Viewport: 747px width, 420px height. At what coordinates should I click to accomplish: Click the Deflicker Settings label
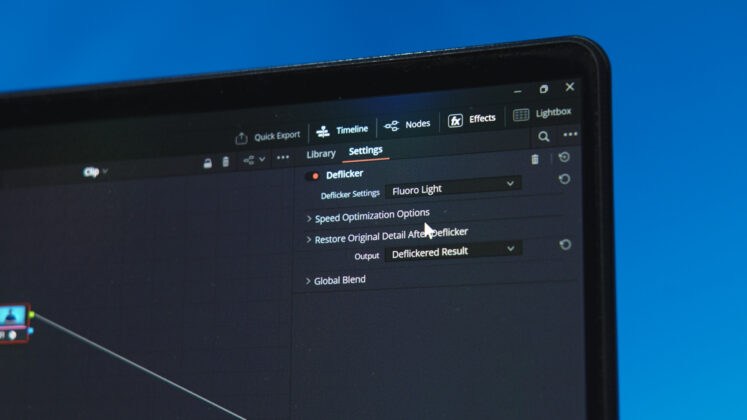pyautogui.click(x=350, y=194)
